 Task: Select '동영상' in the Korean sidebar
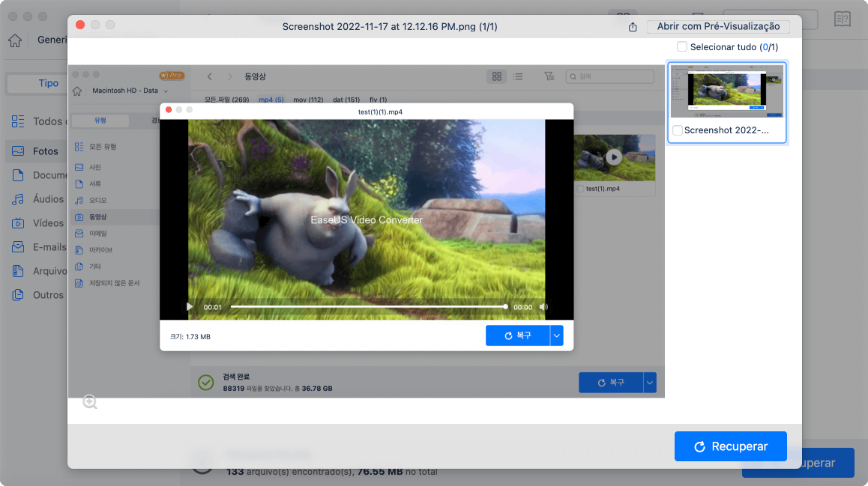point(113,216)
